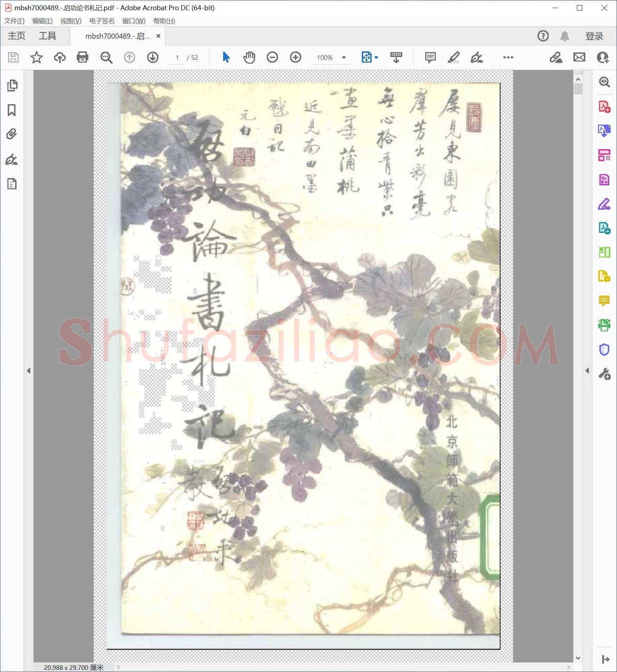This screenshot has width=617, height=672.
Task: Click the page number input field
Action: [177, 57]
